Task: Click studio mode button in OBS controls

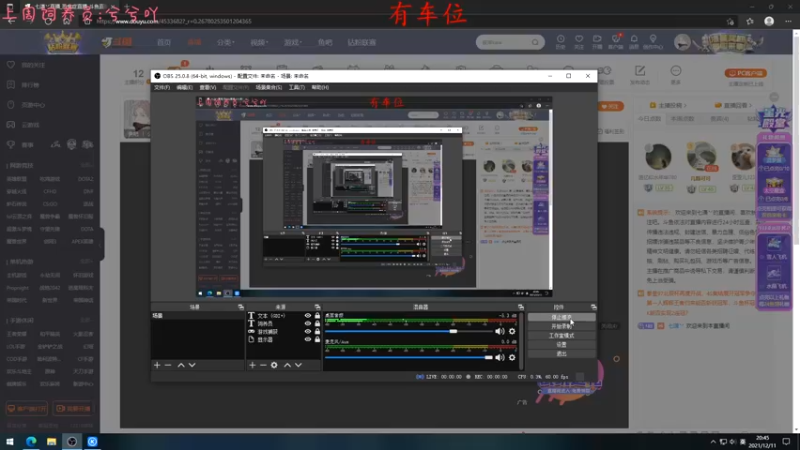Action: (561, 336)
